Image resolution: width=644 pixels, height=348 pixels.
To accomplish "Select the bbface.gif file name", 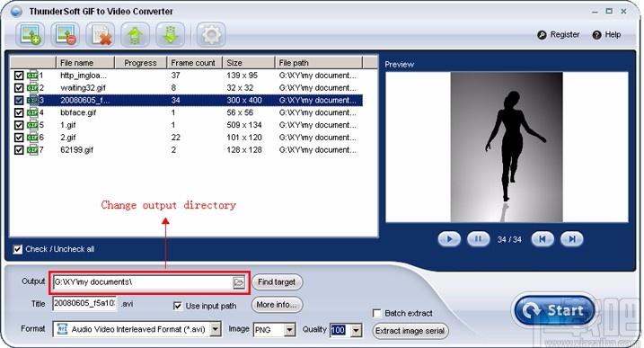I will (x=78, y=112).
